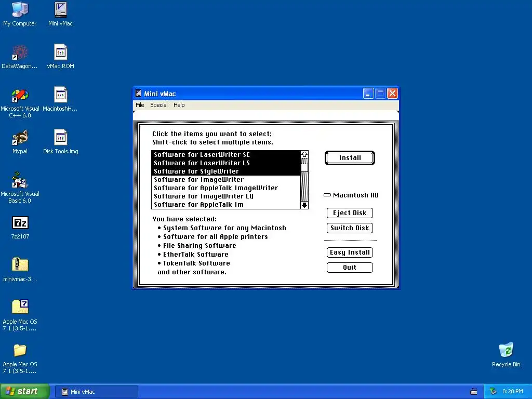Minimize the Mini vMac window
This screenshot has width=532, height=399.
pos(368,94)
